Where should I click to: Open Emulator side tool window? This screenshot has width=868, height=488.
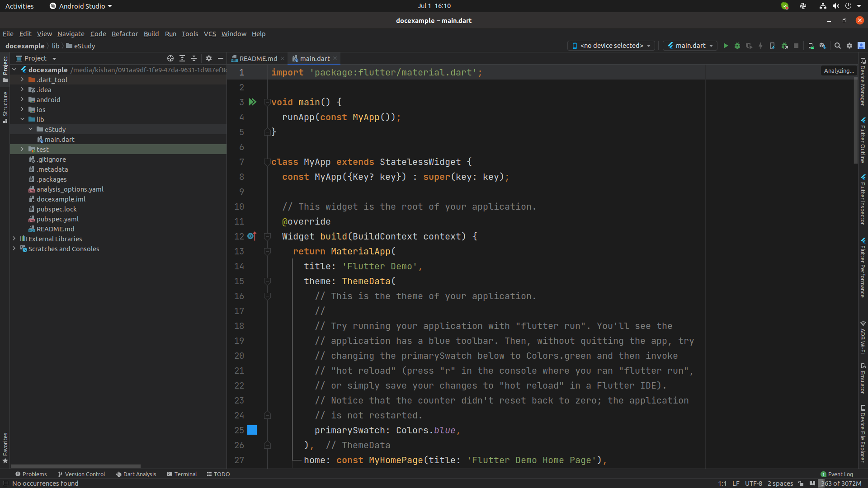click(x=863, y=378)
